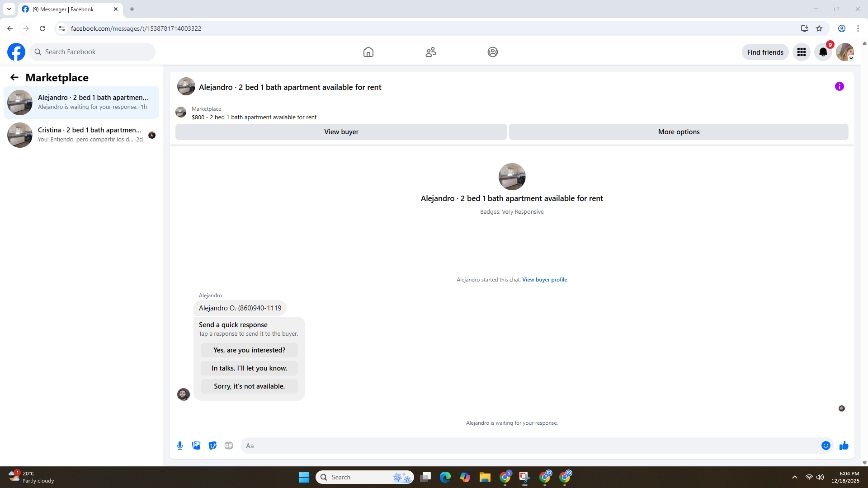This screenshot has height=488, width=868.
Task: Choose a sticker icon in composer
Action: (212, 446)
